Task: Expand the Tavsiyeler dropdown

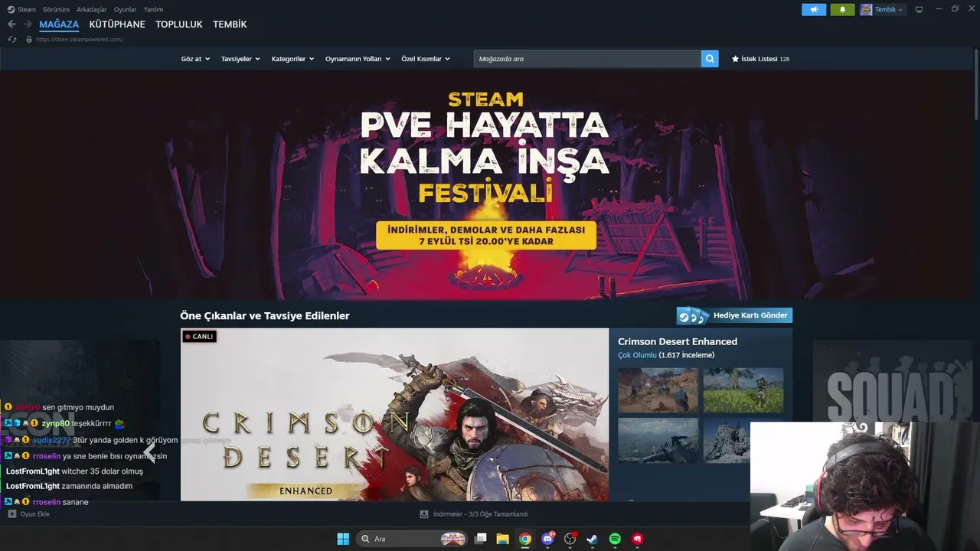Action: (240, 59)
